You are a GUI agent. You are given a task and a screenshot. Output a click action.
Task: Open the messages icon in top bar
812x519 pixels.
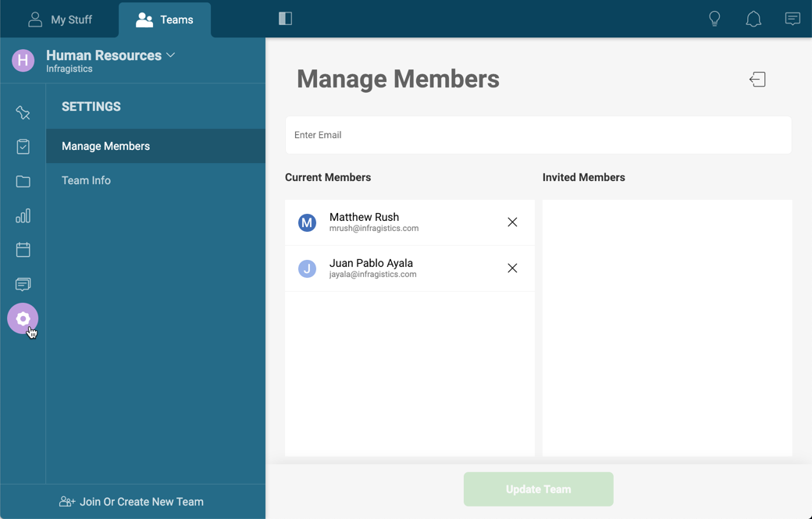792,19
